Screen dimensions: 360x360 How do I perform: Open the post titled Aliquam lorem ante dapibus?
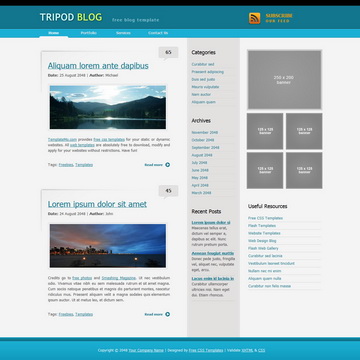pos(98,66)
